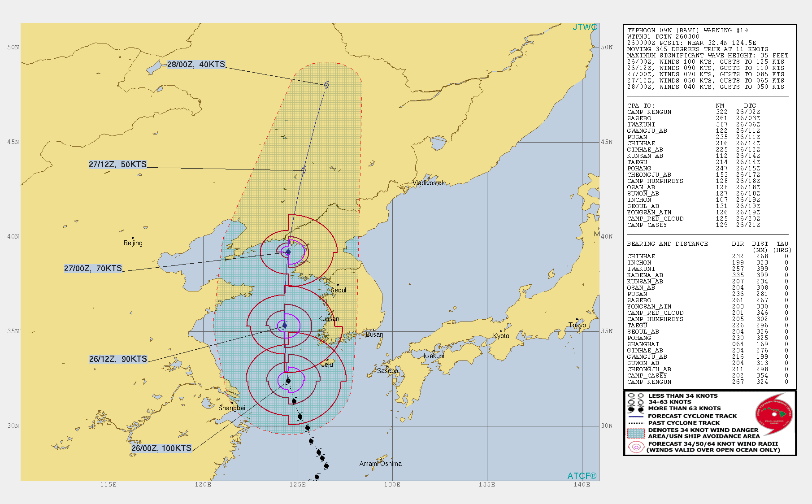Click the GWANGJU_AB row in CPA table
Screen dimensions: 812x504
pyautogui.click(x=693, y=131)
